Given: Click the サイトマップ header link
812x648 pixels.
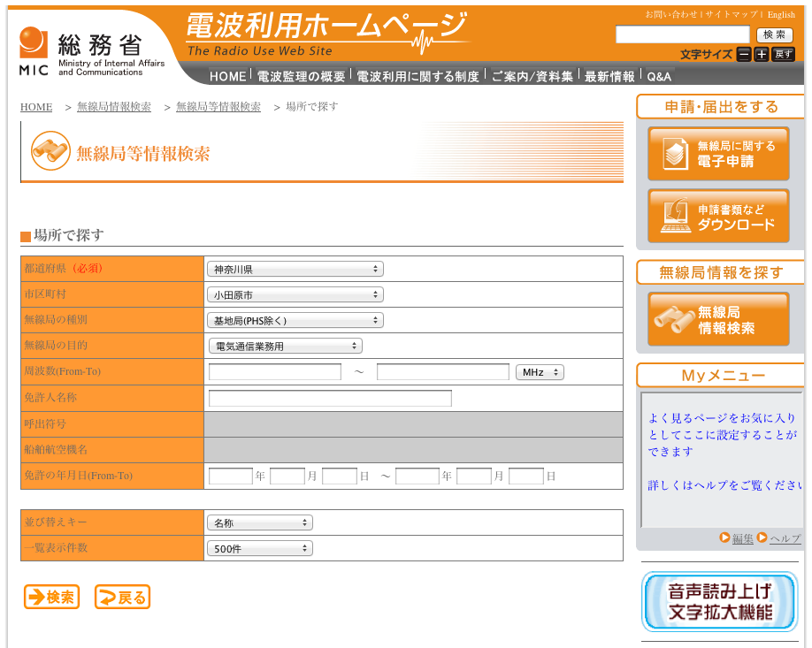Looking at the screenshot, I should pos(732,14).
